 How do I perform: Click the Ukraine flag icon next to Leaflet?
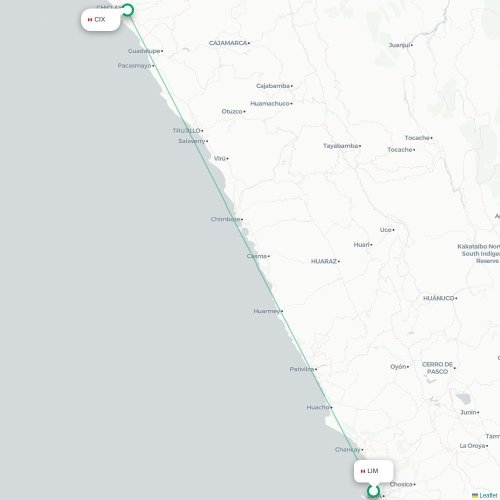tap(475, 496)
